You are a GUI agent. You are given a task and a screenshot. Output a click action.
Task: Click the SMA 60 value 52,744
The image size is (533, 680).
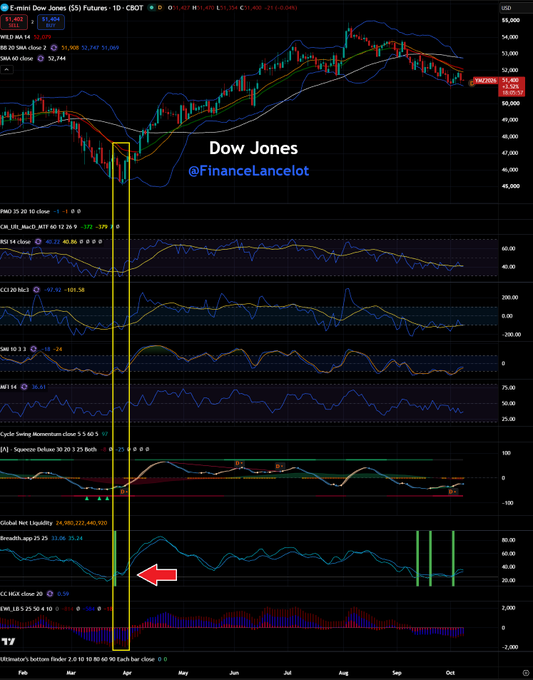point(57,58)
